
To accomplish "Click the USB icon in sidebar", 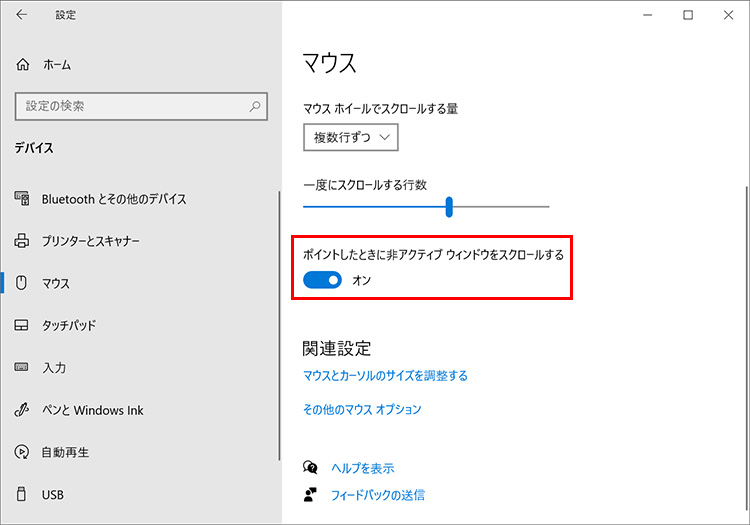I will pos(23,494).
